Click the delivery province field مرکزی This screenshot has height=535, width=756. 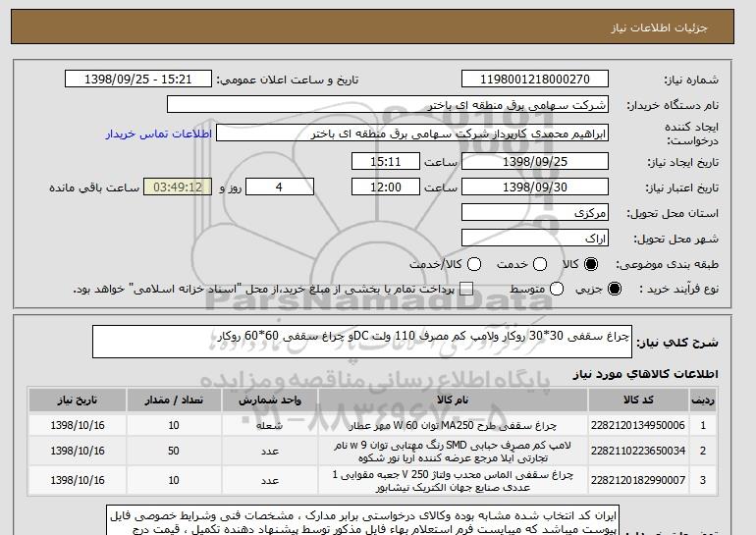pos(535,213)
